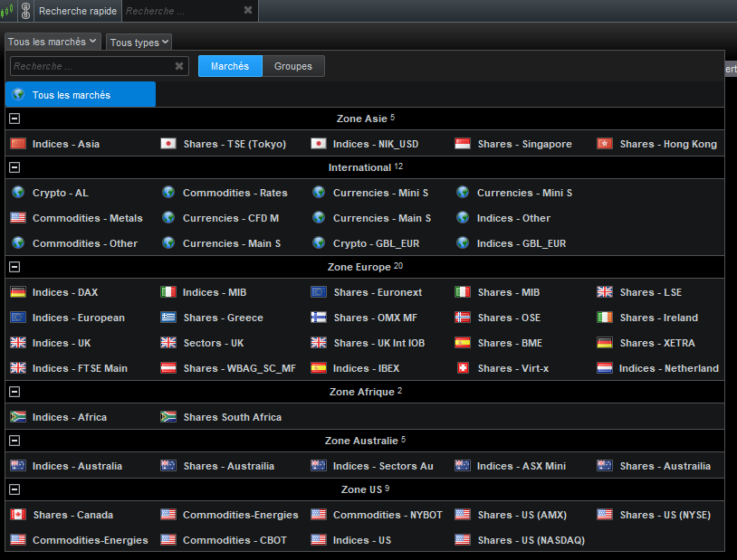The height and width of the screenshot is (560, 737).
Task: Click the Spanish flag beside Shares - BME
Action: click(x=463, y=343)
